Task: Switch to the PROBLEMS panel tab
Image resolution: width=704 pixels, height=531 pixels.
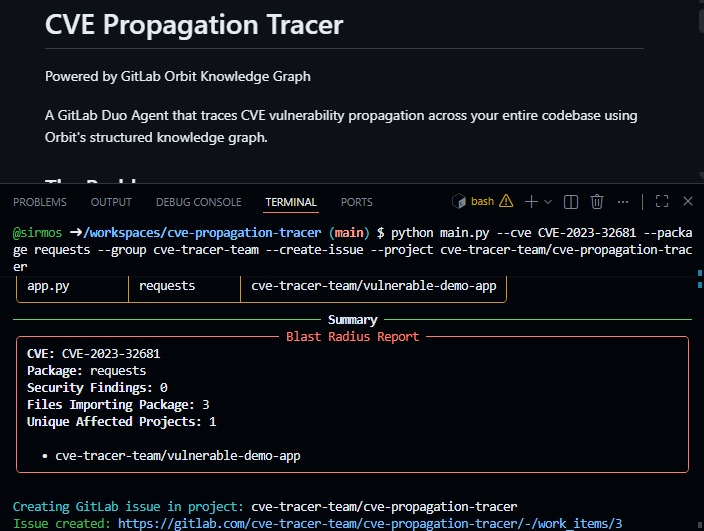Action: click(40, 202)
